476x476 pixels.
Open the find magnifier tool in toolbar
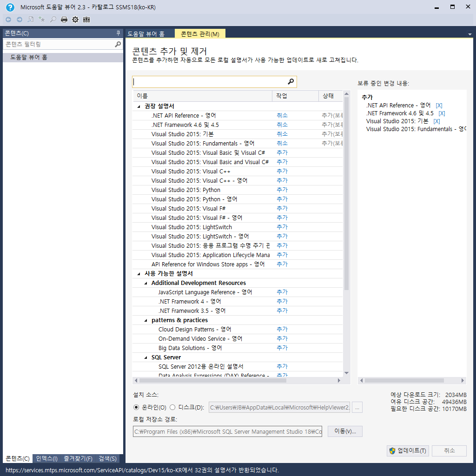53,20
